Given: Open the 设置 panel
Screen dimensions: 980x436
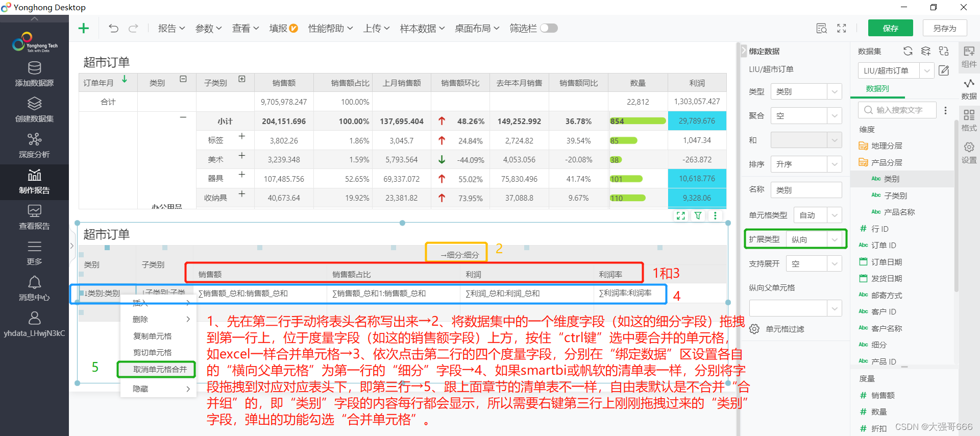Looking at the screenshot, I should (969, 153).
